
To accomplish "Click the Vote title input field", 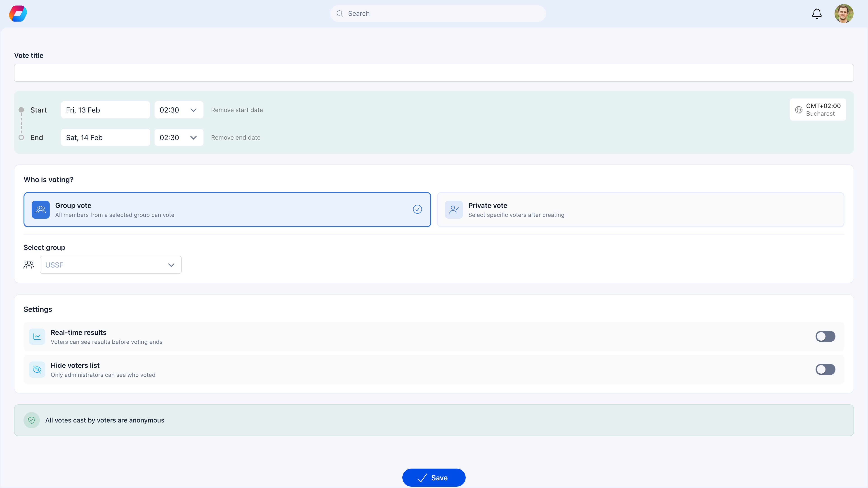I will point(434,73).
